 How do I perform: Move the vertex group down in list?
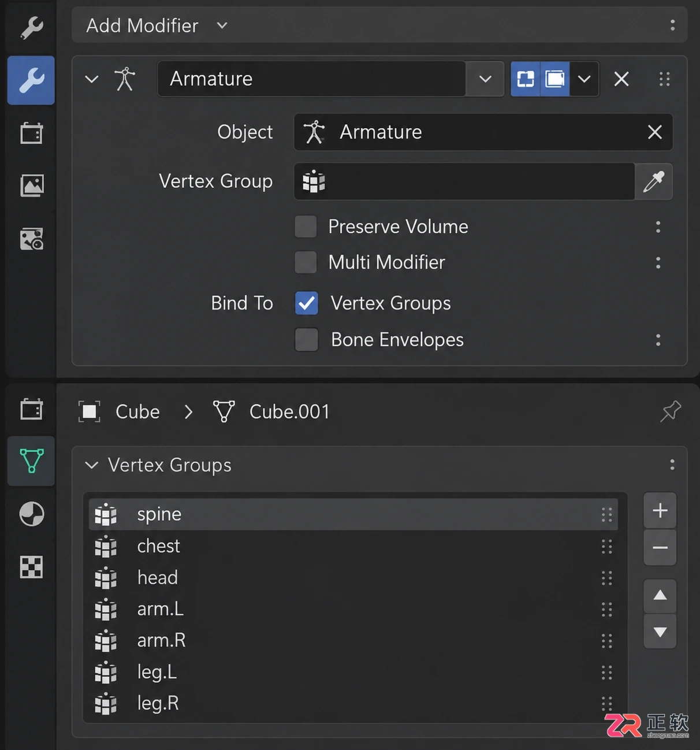point(660,632)
